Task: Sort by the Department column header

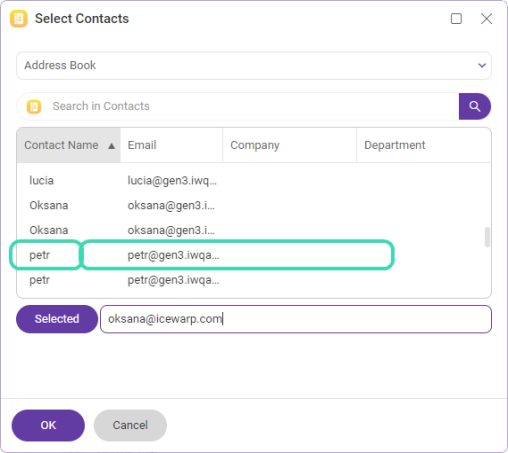Action: [424, 145]
